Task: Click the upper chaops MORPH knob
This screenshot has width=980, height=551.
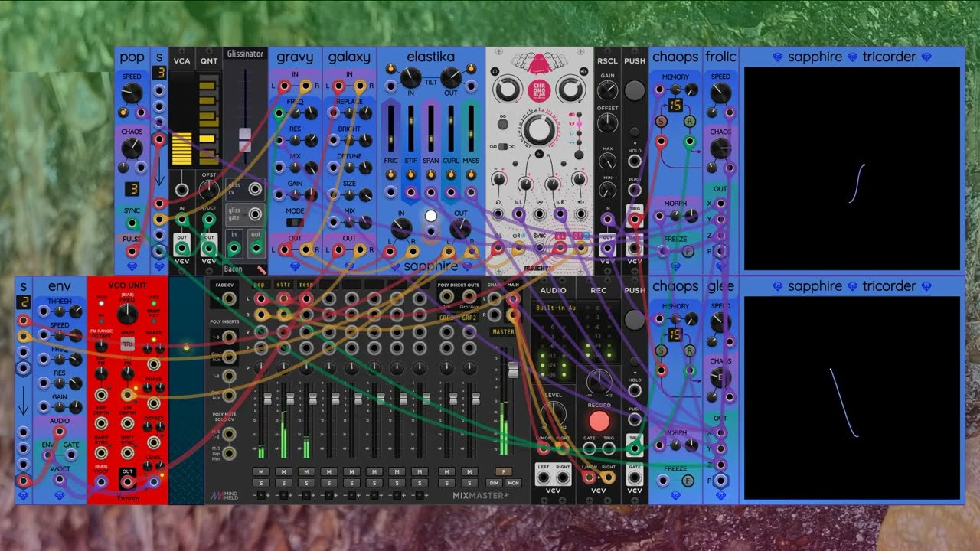Action: tap(691, 216)
